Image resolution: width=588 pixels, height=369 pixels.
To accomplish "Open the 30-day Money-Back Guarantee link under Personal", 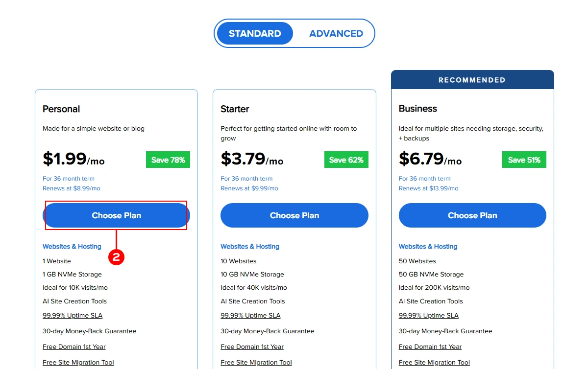I will click(x=89, y=331).
